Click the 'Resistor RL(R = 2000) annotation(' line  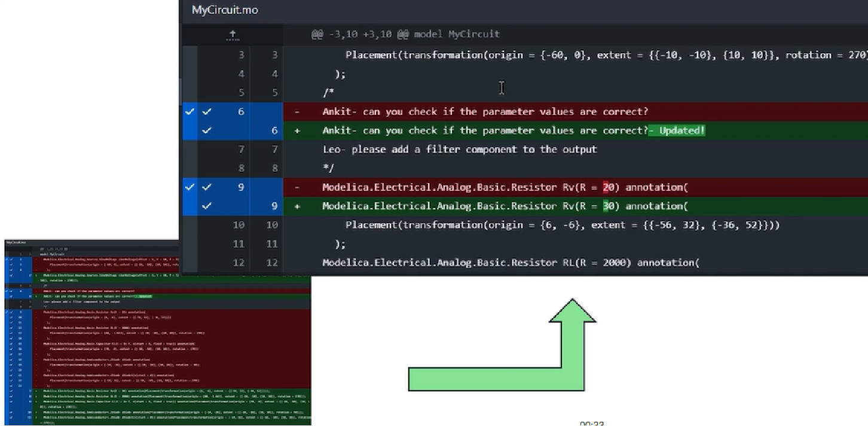pos(511,262)
